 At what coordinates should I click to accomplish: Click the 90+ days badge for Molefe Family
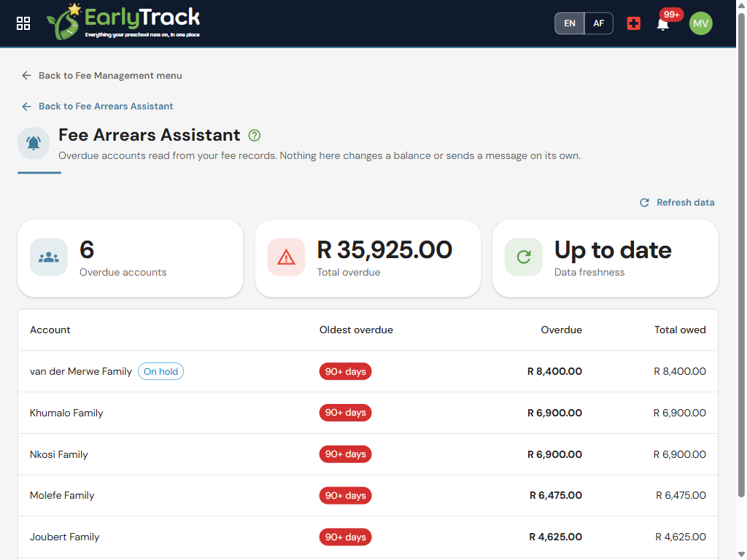point(345,495)
